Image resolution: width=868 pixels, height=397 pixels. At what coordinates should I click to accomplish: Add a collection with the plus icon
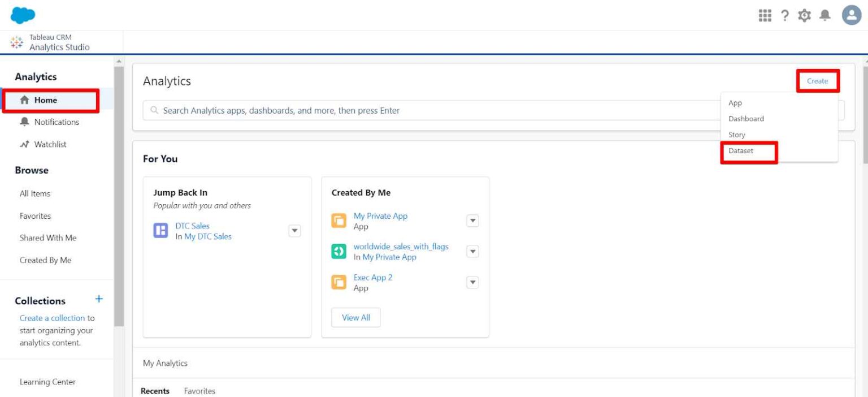coord(99,299)
